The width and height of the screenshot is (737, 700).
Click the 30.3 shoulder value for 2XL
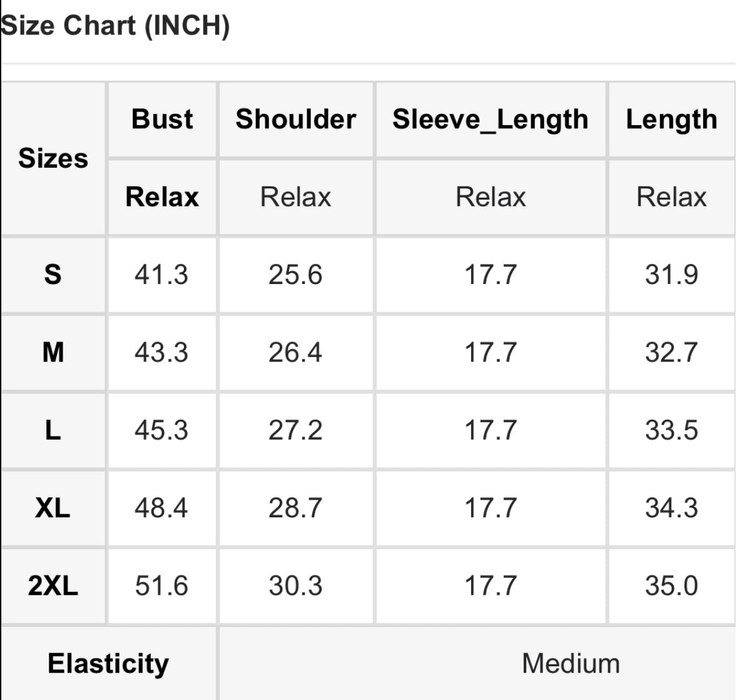point(295,586)
